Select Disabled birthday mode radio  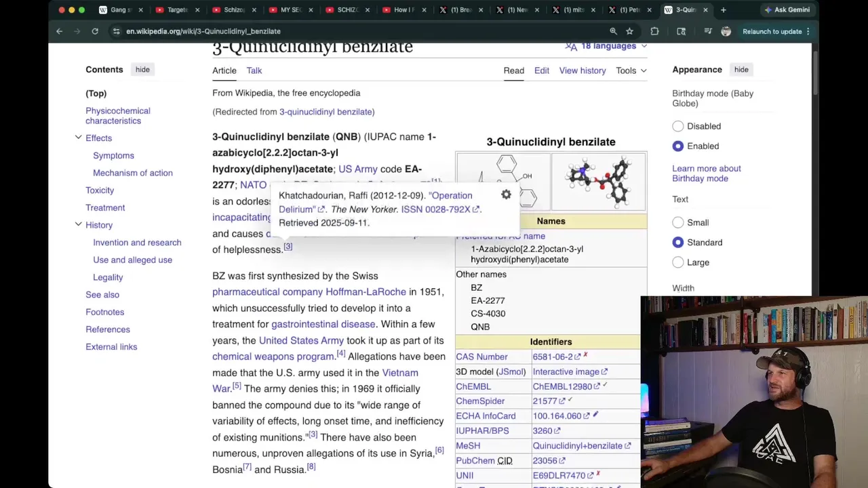677,126
